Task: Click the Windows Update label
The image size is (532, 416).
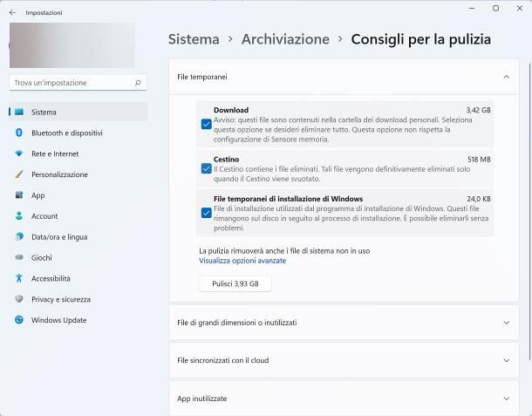Action: coord(58,320)
